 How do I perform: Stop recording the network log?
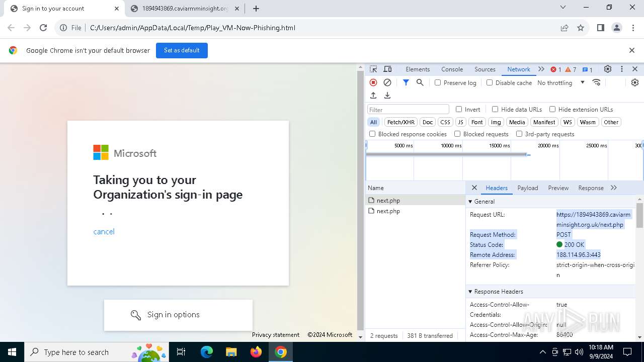pyautogui.click(x=373, y=82)
